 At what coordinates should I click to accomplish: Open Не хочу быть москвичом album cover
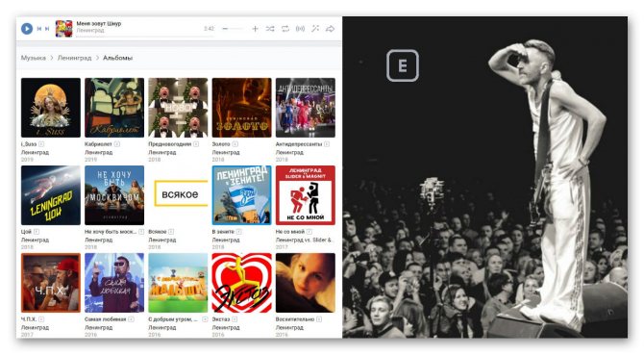[x=114, y=195]
